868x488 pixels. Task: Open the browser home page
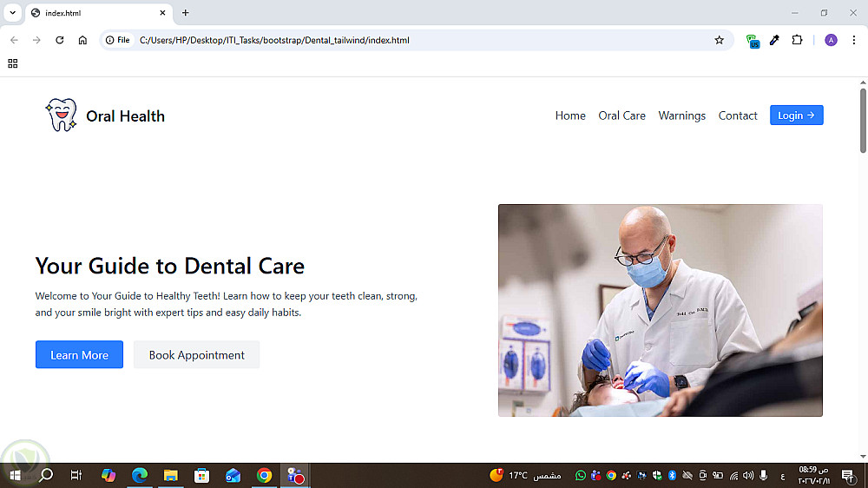click(x=82, y=40)
